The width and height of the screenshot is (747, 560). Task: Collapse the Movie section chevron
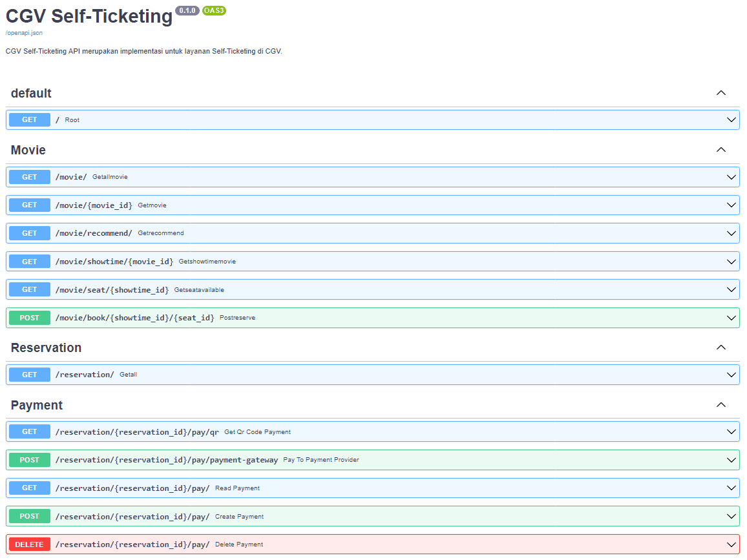[x=721, y=150]
